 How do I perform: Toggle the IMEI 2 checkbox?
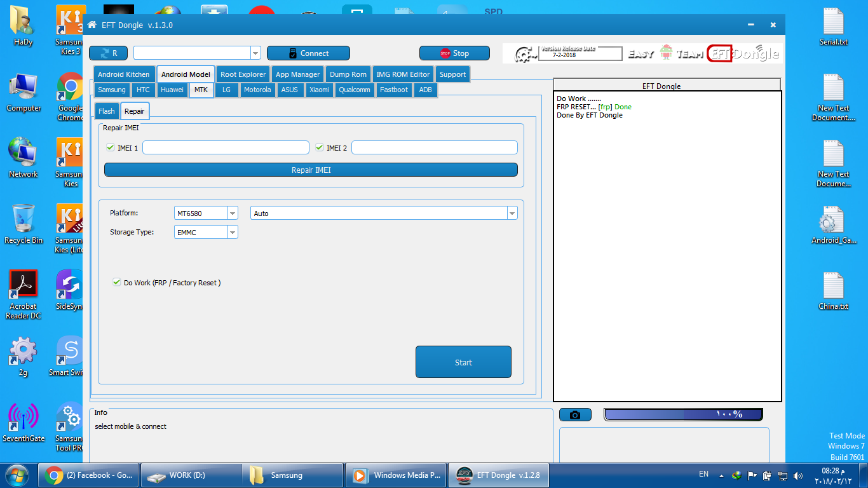(x=320, y=147)
